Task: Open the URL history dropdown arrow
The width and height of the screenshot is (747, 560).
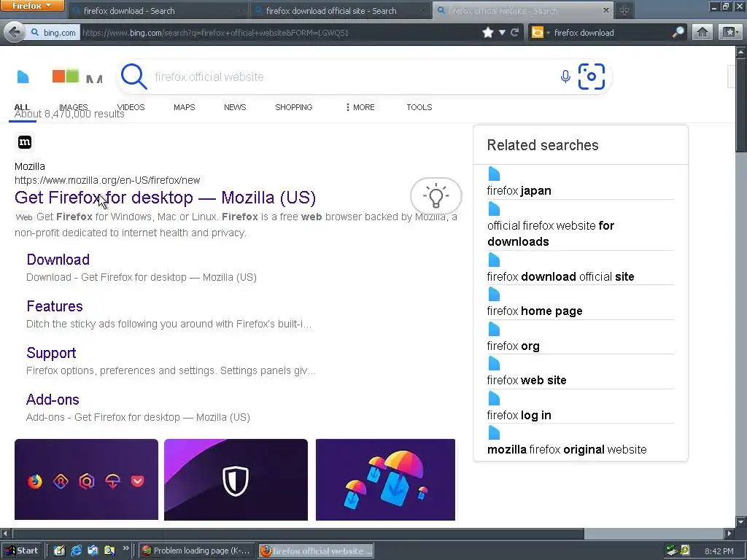Action: [x=502, y=32]
